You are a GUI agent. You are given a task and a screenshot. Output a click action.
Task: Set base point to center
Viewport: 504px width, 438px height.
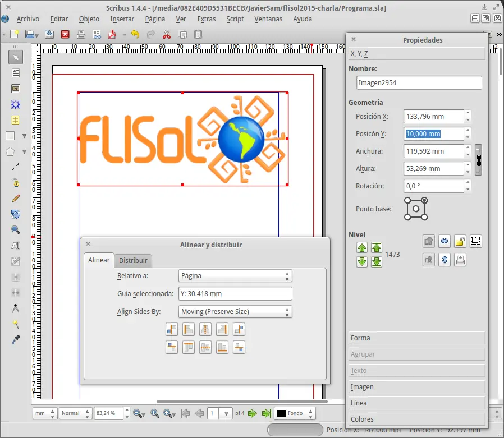[x=416, y=209]
